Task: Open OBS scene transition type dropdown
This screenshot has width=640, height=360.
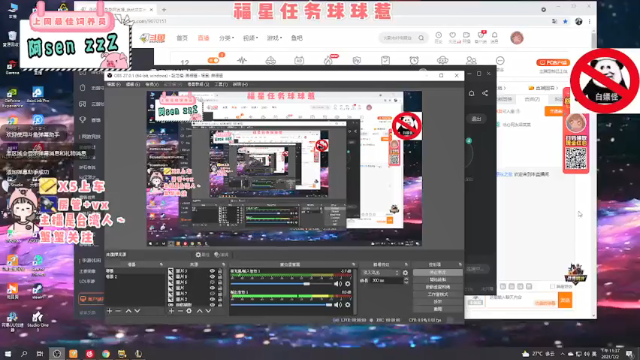Action: [x=381, y=273]
